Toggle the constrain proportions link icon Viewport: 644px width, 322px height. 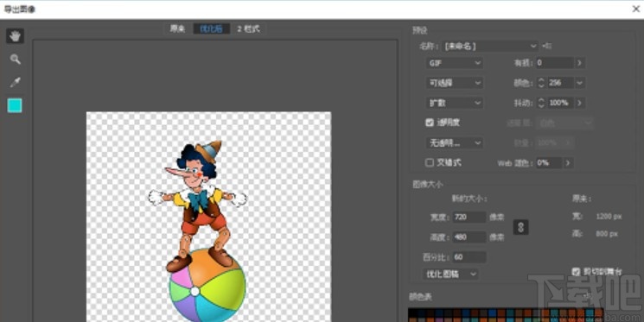coord(520,227)
